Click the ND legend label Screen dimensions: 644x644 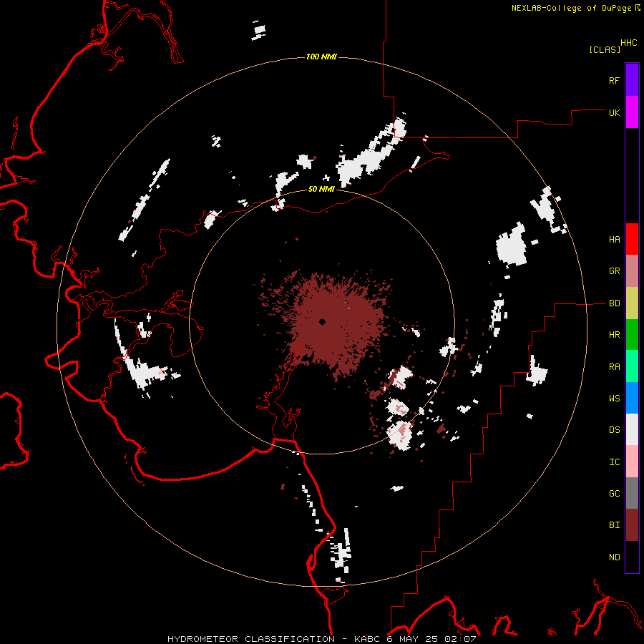tap(614, 557)
